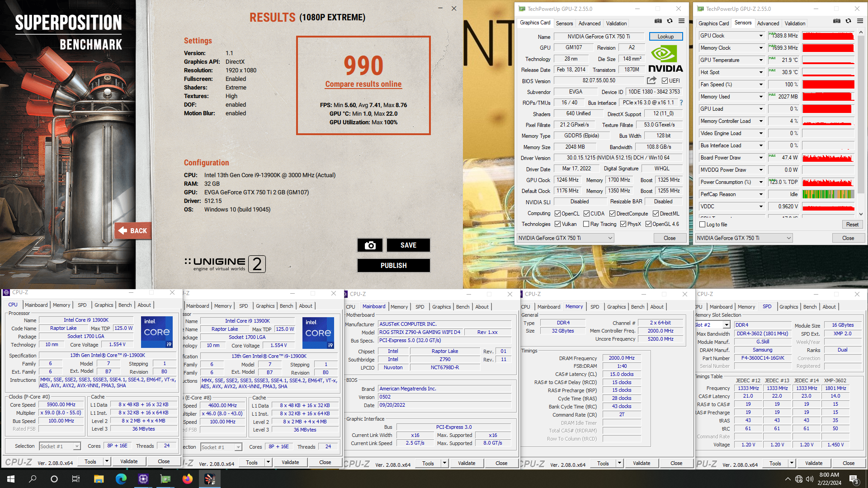Open hamburger menu in GPU-Z Sensors window
Viewport: 868px width, 488px height.
pos(860,21)
